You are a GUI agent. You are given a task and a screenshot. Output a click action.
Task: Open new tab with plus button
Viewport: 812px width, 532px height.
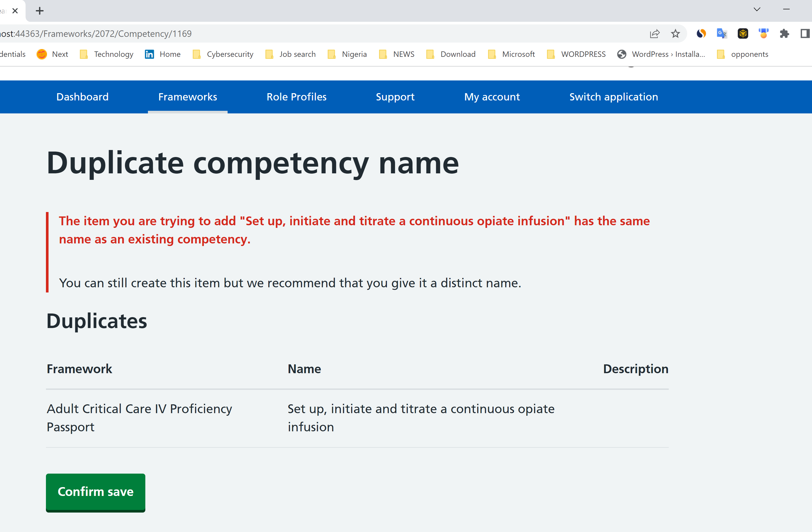click(40, 11)
